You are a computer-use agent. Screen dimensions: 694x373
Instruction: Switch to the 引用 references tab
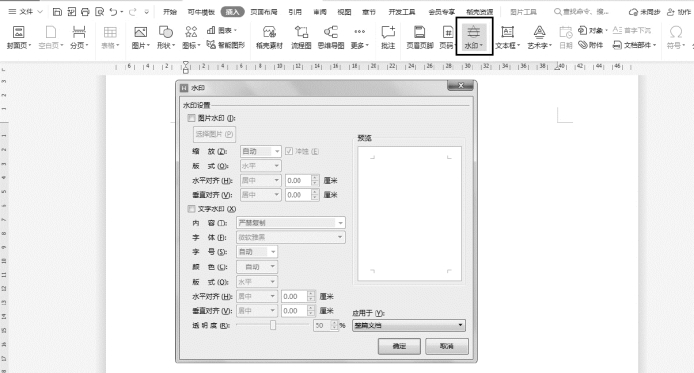295,12
